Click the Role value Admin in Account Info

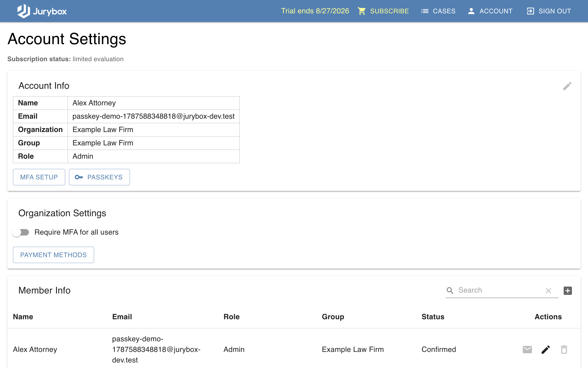click(83, 156)
